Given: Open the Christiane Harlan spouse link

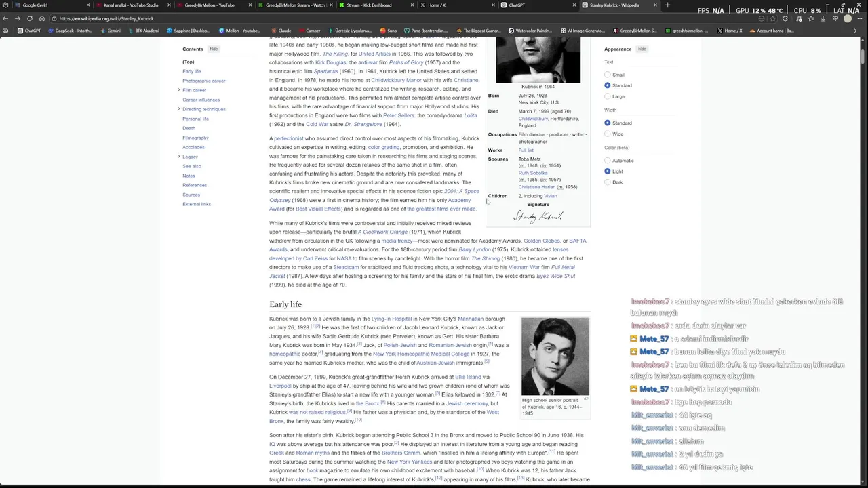Looking at the screenshot, I should click(x=537, y=187).
